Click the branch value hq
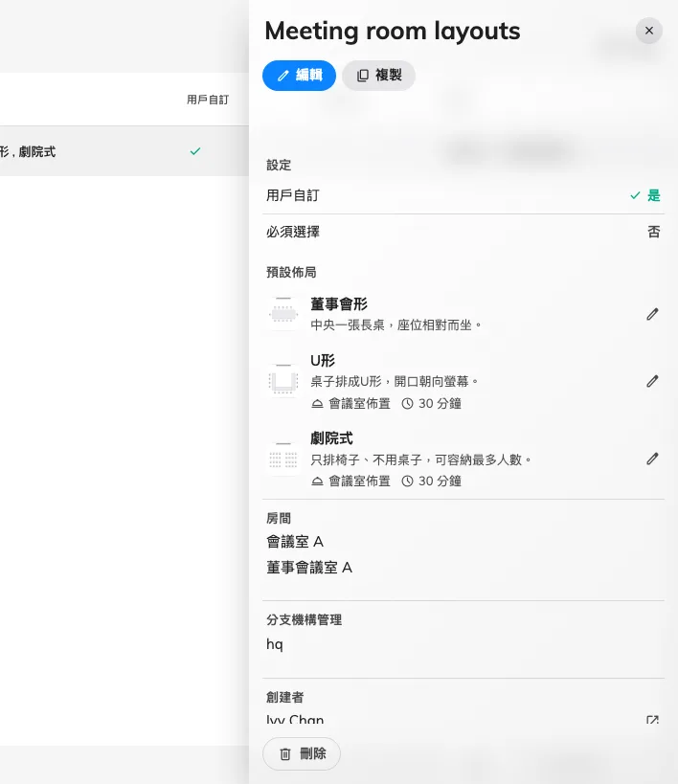The image size is (678, 784). pos(275,644)
